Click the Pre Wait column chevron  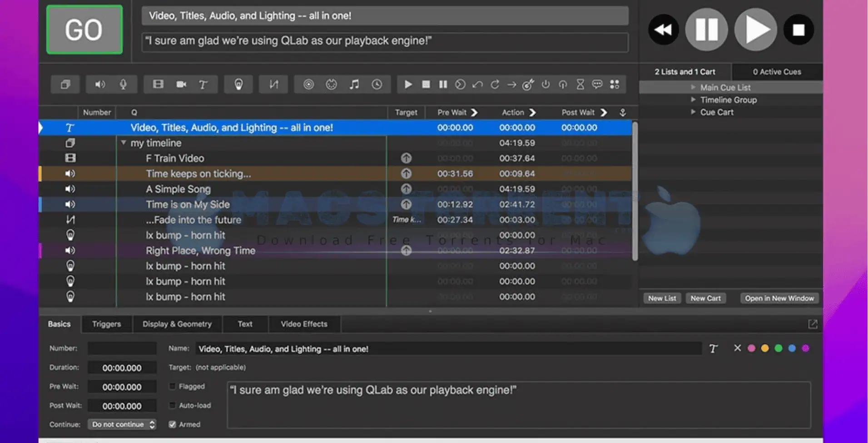pos(474,112)
